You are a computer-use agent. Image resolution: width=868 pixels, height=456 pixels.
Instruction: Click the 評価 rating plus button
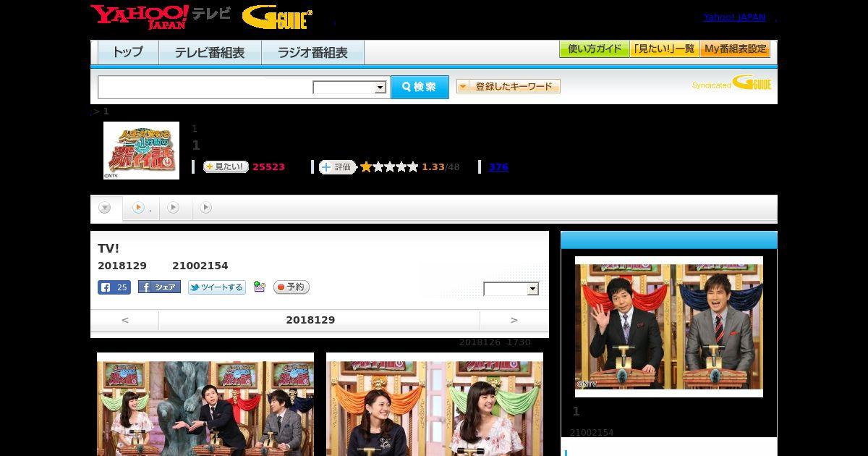pos(338,167)
